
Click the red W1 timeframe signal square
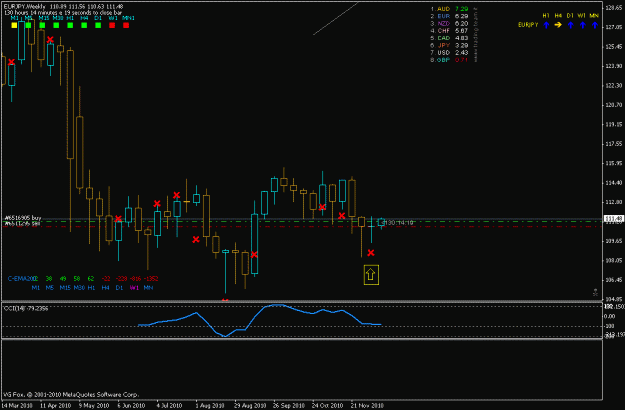(x=112, y=25)
